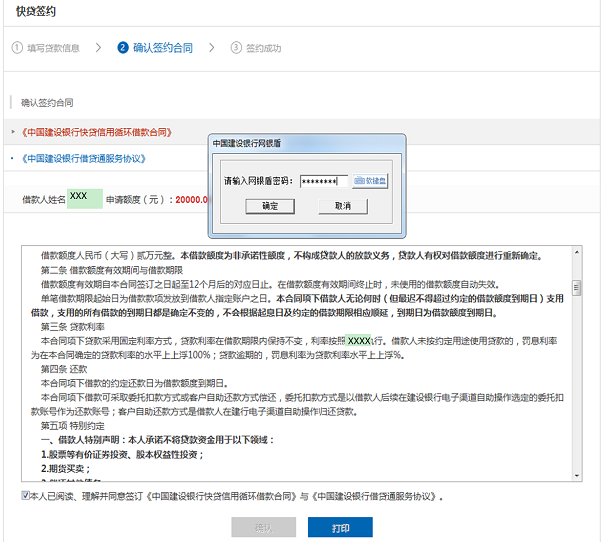Open 《中国建设银行快贷信用循环借款合同》 link
Screen dimensions: 610x550
96,132
